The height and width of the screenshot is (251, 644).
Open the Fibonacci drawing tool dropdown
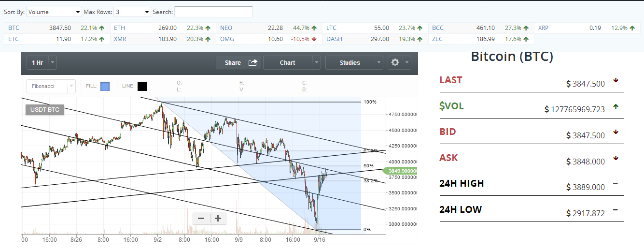coord(51,86)
